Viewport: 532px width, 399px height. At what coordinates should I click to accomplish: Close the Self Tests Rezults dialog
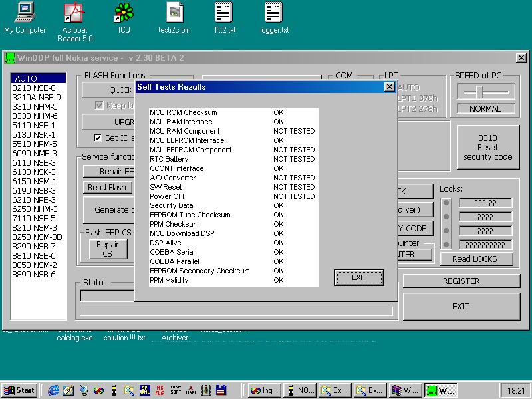coord(390,87)
